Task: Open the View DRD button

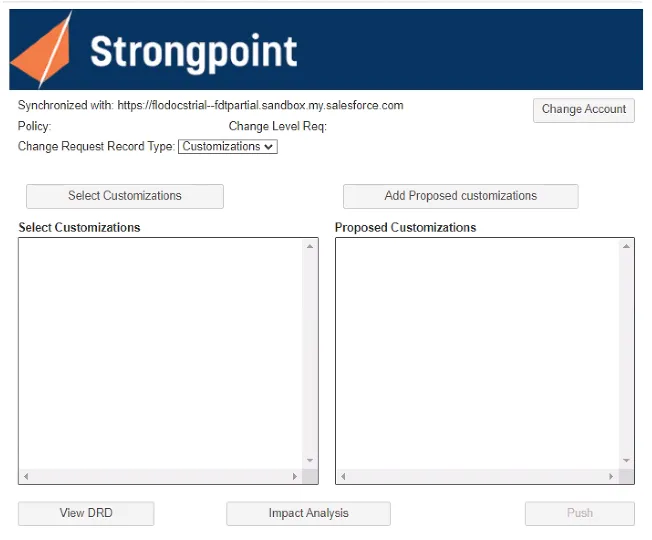Action: point(86,513)
